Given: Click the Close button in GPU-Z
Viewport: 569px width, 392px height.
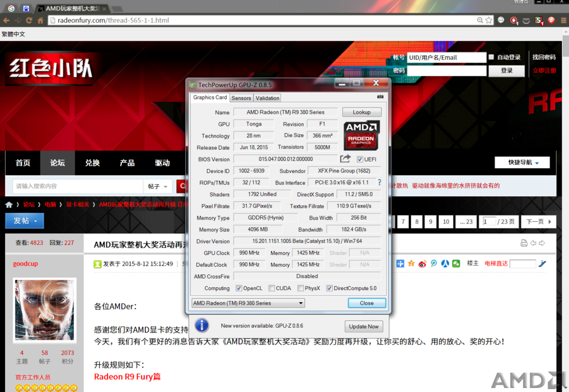Looking at the screenshot, I should (x=366, y=303).
